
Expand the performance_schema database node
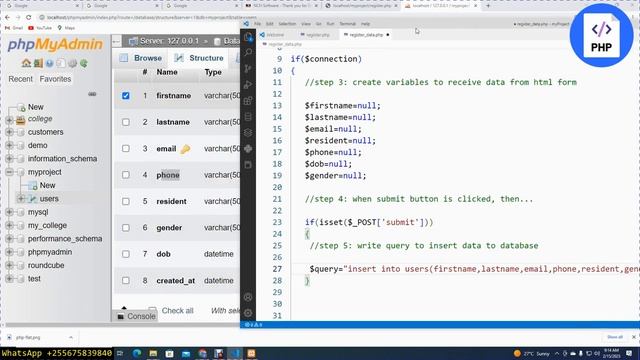tap(9, 239)
